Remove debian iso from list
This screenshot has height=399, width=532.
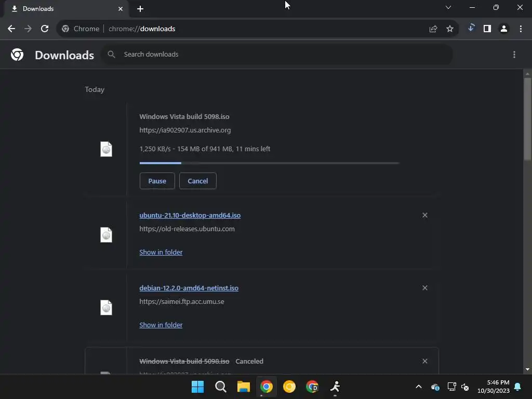click(425, 288)
